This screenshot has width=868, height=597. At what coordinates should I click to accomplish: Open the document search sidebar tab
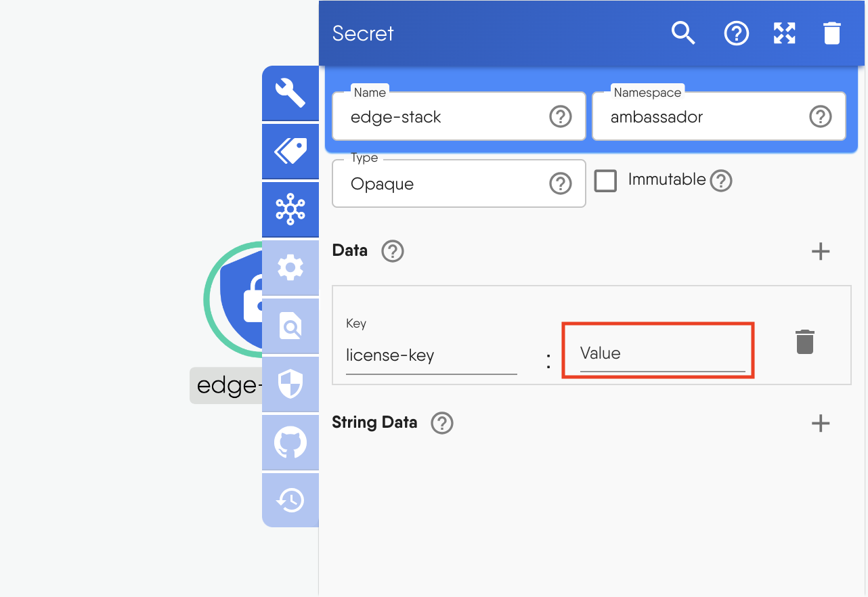pyautogui.click(x=290, y=326)
